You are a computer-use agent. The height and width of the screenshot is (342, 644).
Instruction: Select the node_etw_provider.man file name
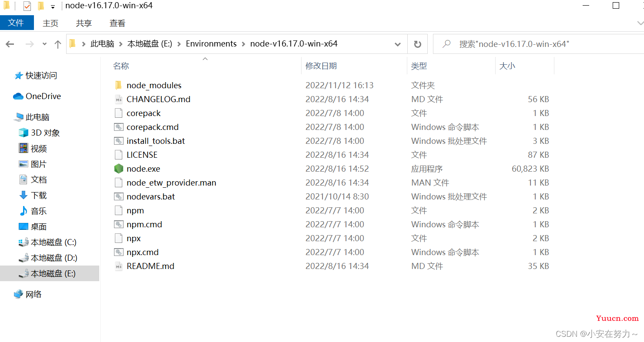(x=171, y=183)
